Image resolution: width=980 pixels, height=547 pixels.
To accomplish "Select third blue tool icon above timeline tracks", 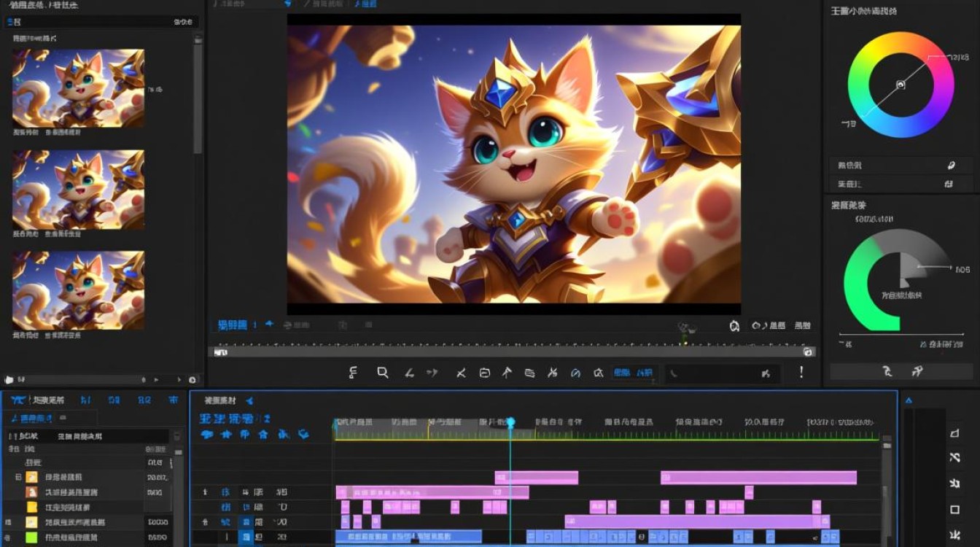I will tap(244, 434).
